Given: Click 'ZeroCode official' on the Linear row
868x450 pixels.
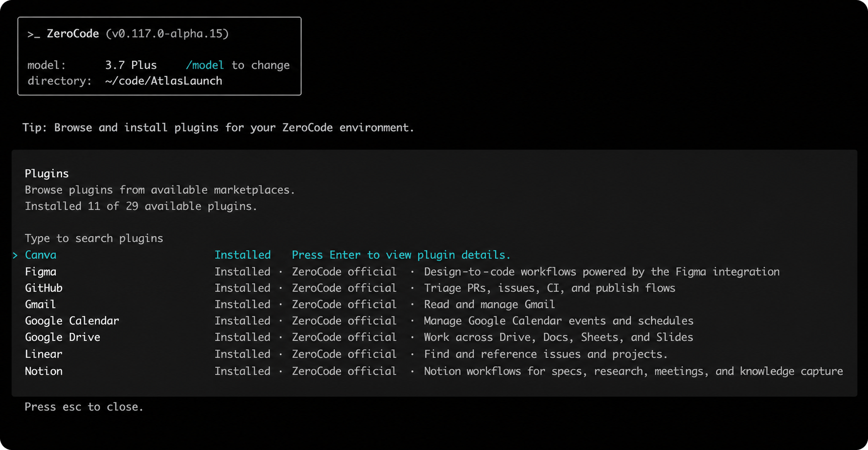Looking at the screenshot, I should [x=344, y=354].
